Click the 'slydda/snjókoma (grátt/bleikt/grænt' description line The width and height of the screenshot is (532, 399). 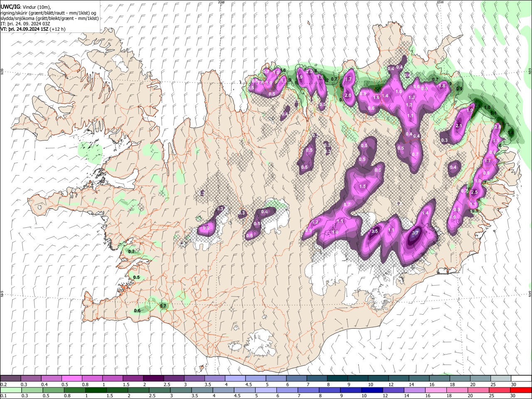(49, 18)
